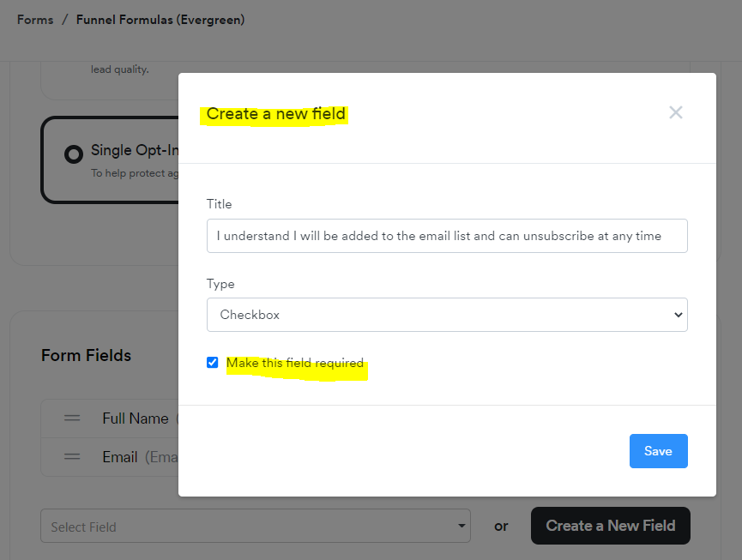The width and height of the screenshot is (742, 560).
Task: Click the Email row drag handle icon
Action: (73, 457)
